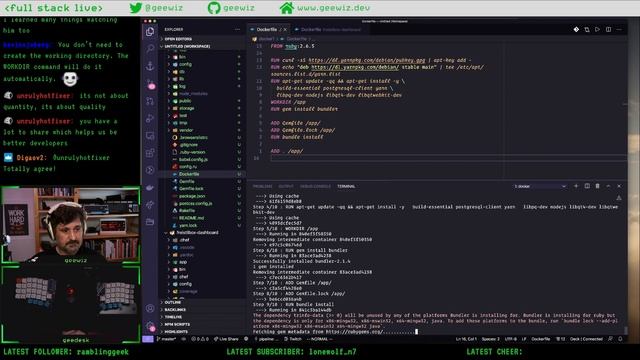This screenshot has height=360, width=640.
Task: Click the Dockerfile language mode in status bar
Action: 541,339
